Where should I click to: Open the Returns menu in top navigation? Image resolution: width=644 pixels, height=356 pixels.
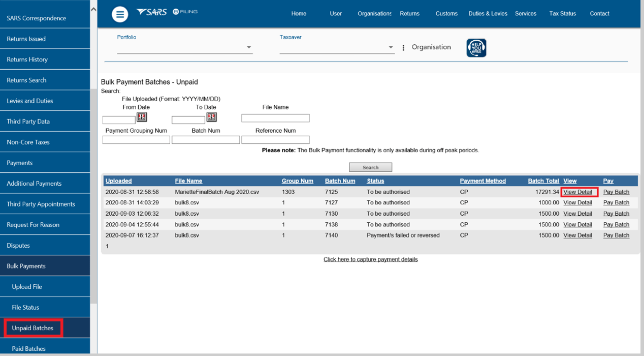[409, 14]
